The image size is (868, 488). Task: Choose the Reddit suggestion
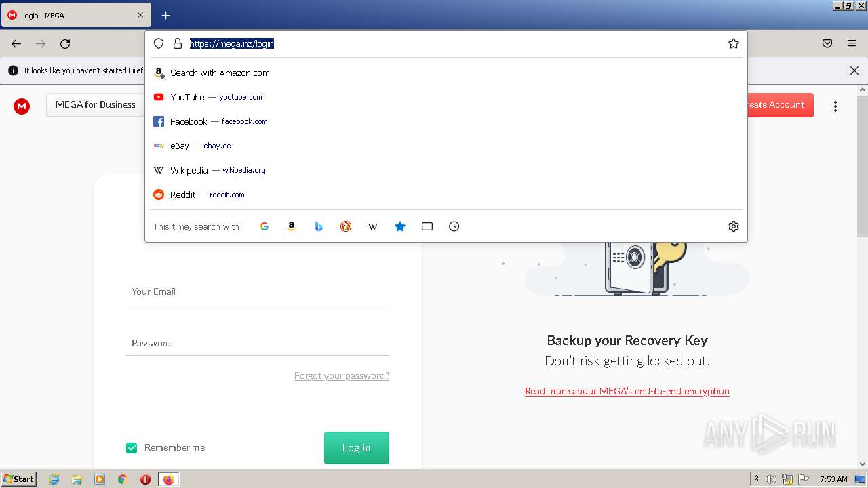click(x=446, y=195)
